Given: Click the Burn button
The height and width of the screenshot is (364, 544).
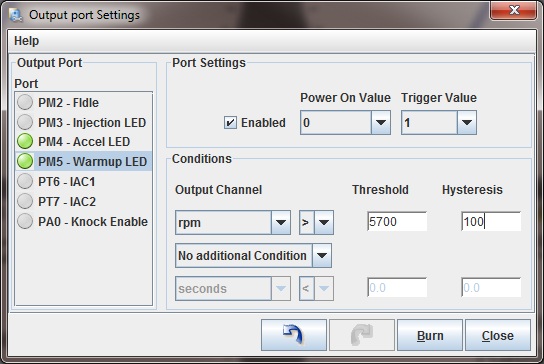Looking at the screenshot, I should 430,335.
